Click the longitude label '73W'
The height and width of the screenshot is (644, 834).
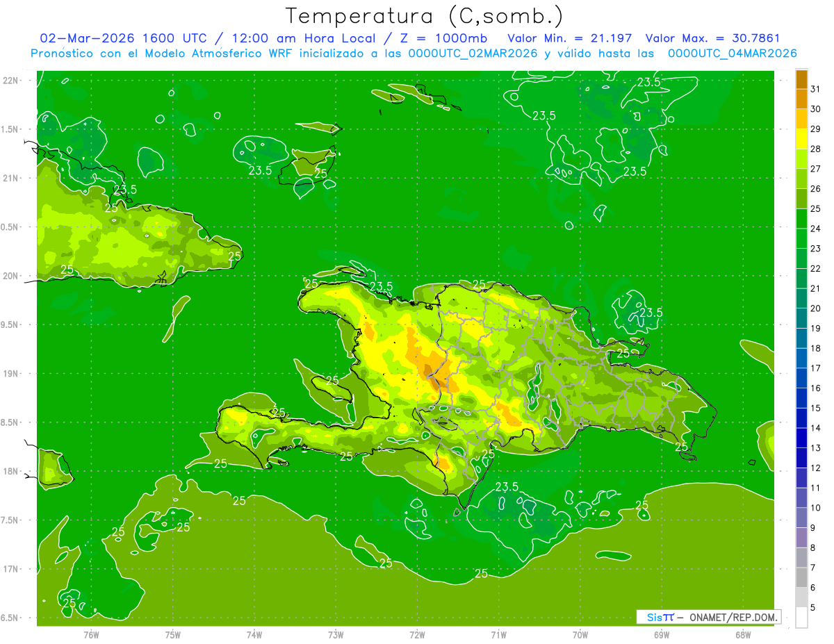coord(336,634)
